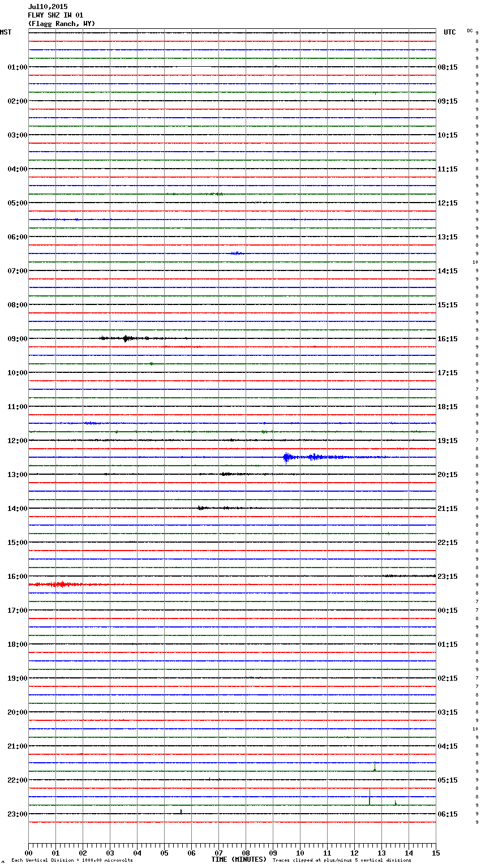481x868 pixels.
Task: Click the black event on the 14:00 trace
Action: click(x=202, y=508)
